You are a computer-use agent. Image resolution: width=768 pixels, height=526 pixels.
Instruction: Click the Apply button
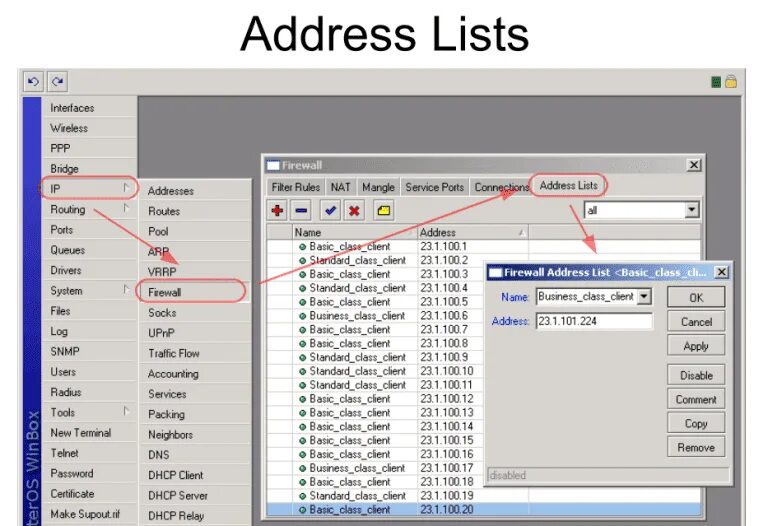tap(696, 346)
